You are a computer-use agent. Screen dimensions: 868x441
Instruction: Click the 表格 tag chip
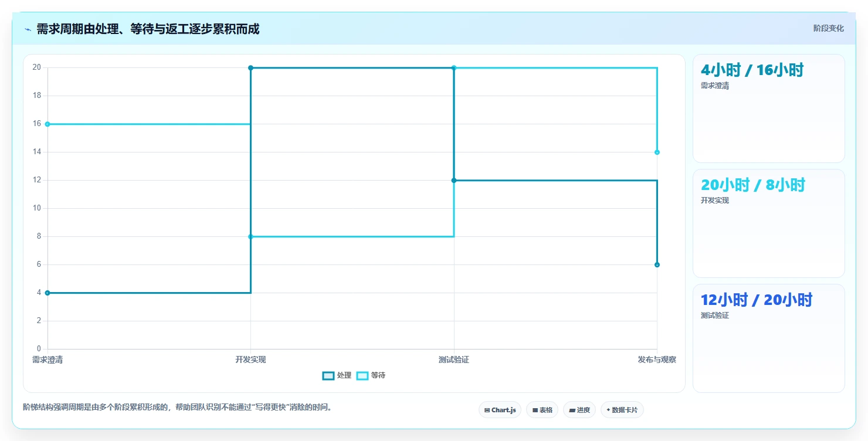[x=542, y=410]
